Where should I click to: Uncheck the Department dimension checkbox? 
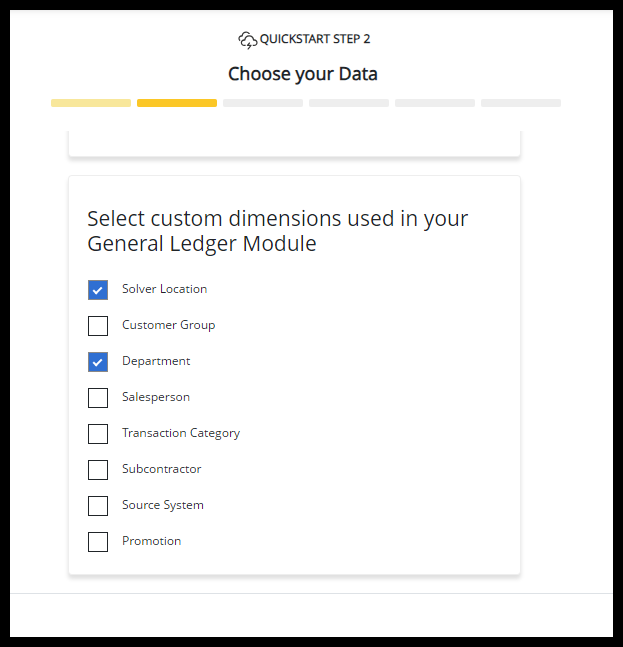tap(98, 362)
